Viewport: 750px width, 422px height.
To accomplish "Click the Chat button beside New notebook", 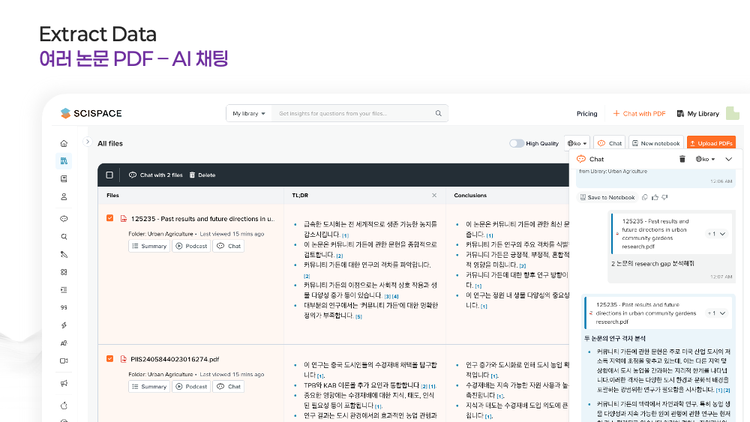I will tap(609, 144).
